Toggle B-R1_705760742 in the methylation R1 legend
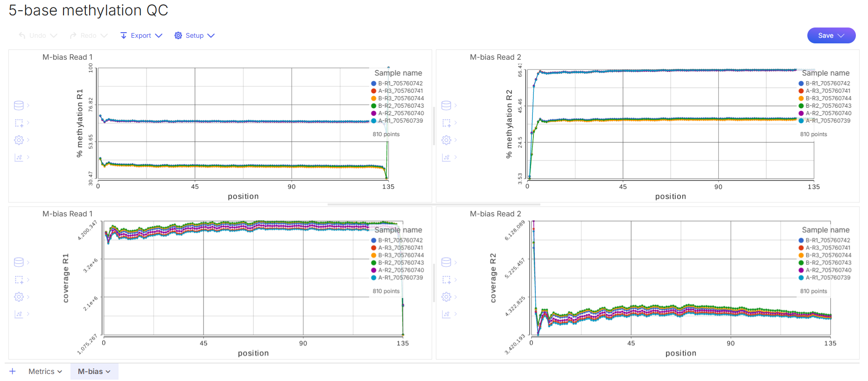Viewport: 868px width, 381px height. click(400, 83)
